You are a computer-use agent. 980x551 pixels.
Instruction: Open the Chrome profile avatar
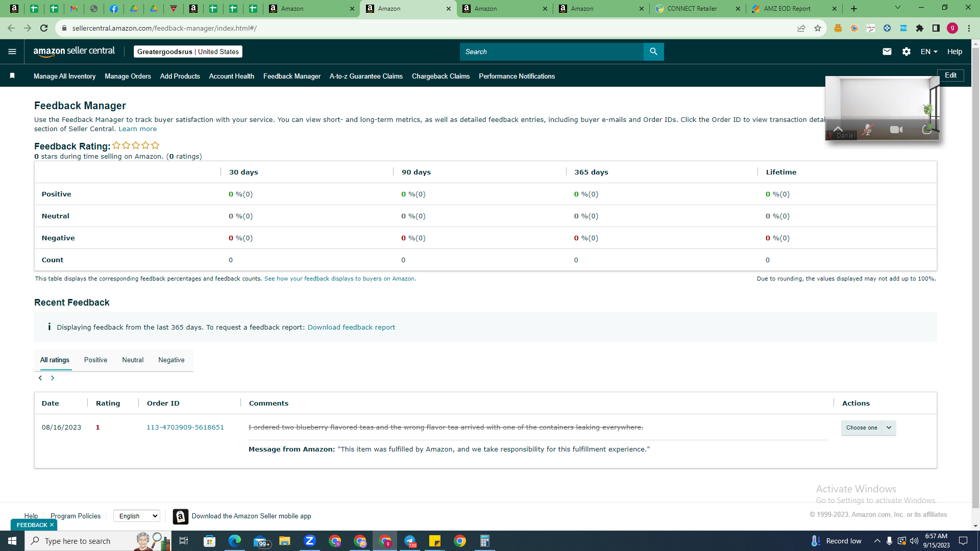pos(952,28)
